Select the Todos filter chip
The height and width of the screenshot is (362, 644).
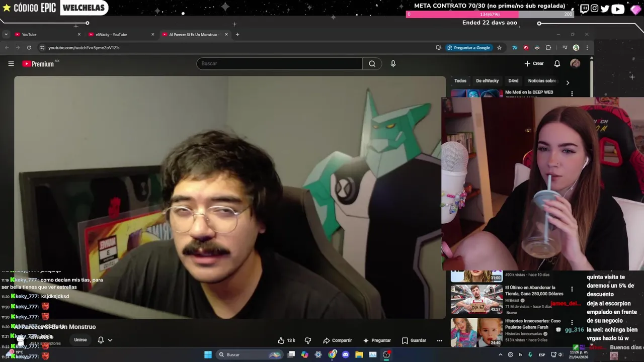click(460, 81)
